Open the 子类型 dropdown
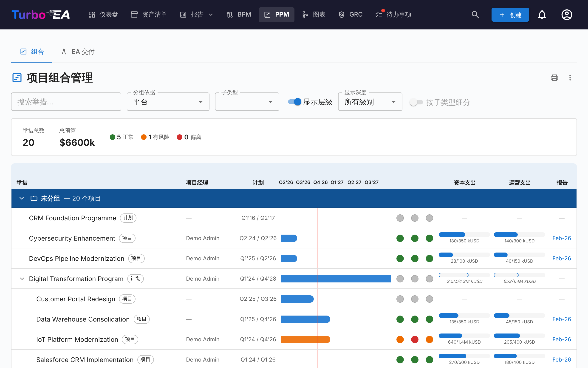The width and height of the screenshot is (588, 368). [x=247, y=102]
